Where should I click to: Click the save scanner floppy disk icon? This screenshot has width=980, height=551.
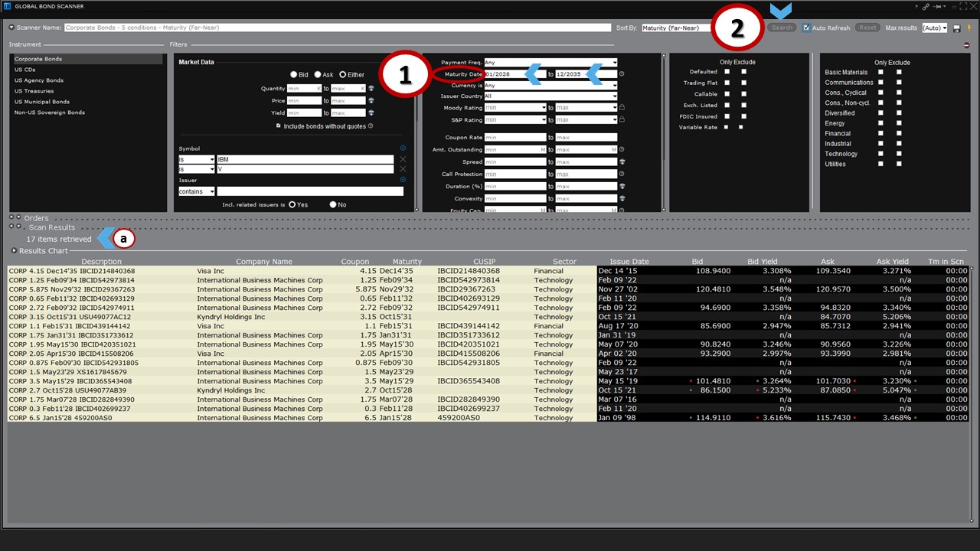pyautogui.click(x=957, y=28)
